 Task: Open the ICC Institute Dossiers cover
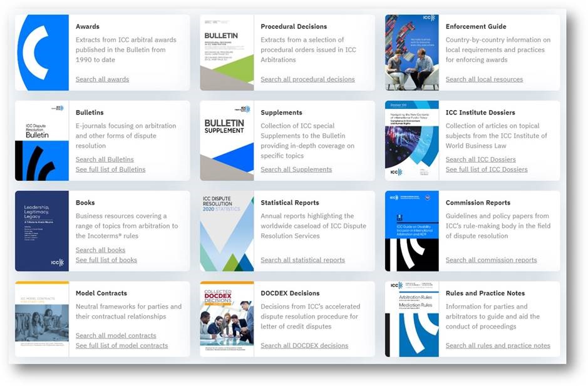click(x=412, y=141)
